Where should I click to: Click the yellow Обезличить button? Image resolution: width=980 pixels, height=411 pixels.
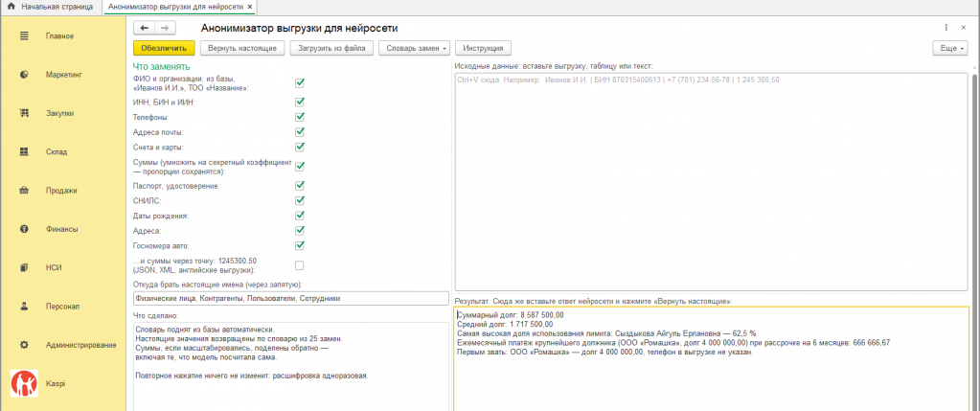(x=165, y=48)
